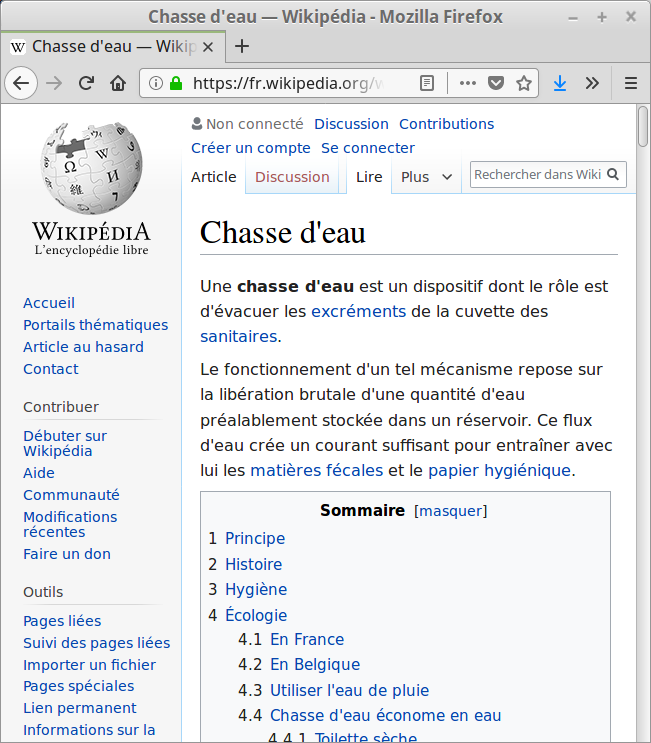Select the Lire tab

pyautogui.click(x=369, y=177)
